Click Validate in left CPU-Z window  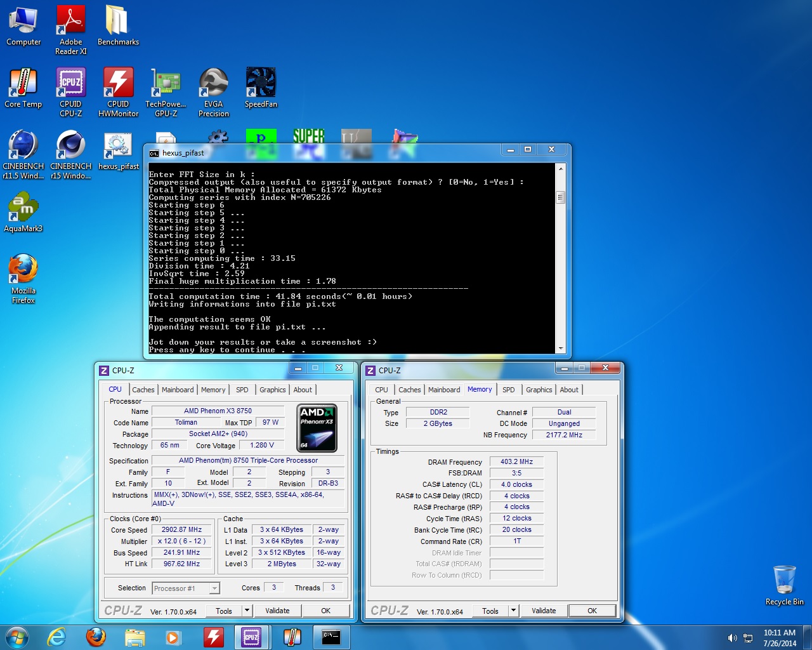(277, 611)
